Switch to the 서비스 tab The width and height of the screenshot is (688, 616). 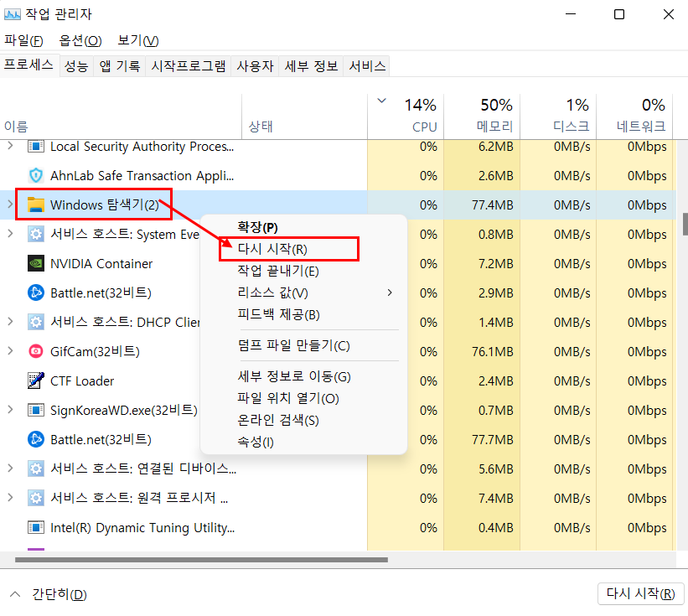[x=367, y=66]
